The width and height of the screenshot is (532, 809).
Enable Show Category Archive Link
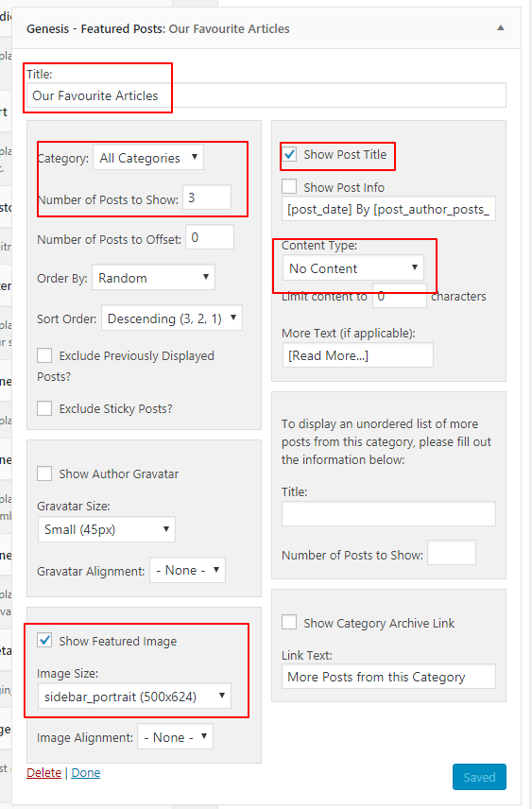pos(289,622)
